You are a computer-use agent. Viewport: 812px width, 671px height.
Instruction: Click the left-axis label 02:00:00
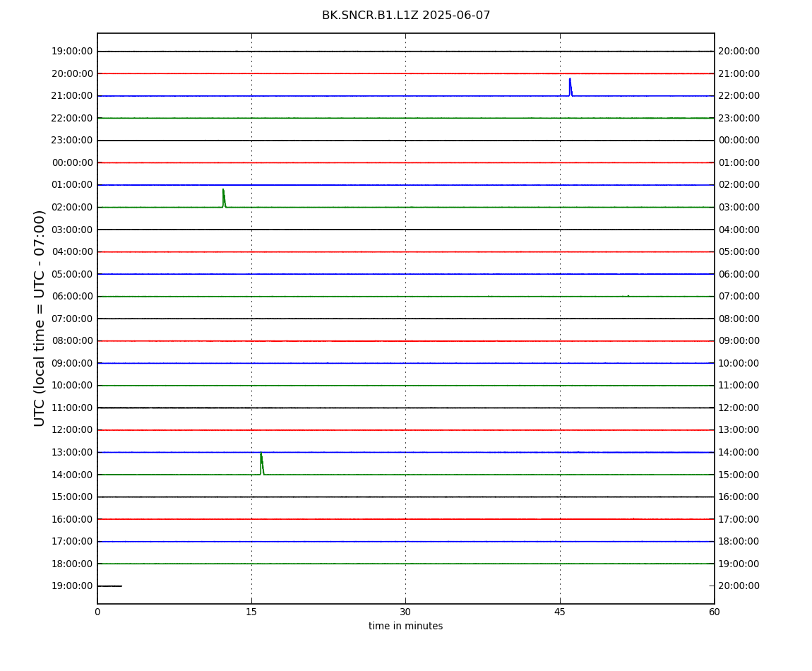click(73, 207)
